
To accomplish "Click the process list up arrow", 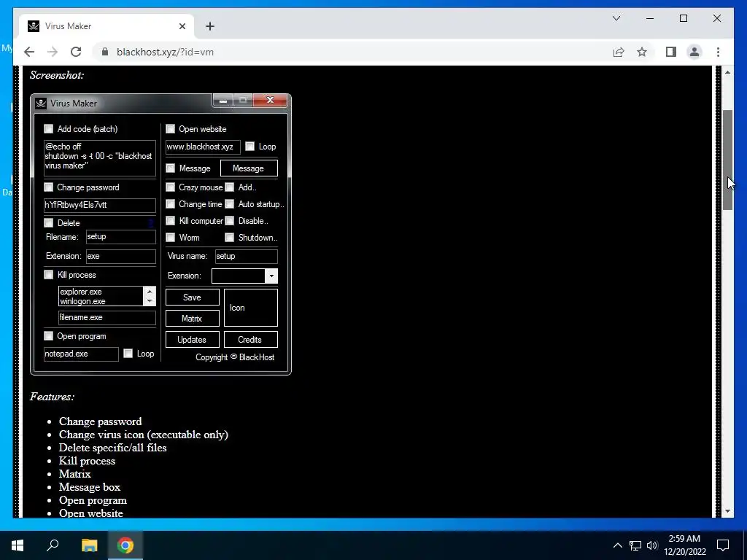I will coord(150,292).
